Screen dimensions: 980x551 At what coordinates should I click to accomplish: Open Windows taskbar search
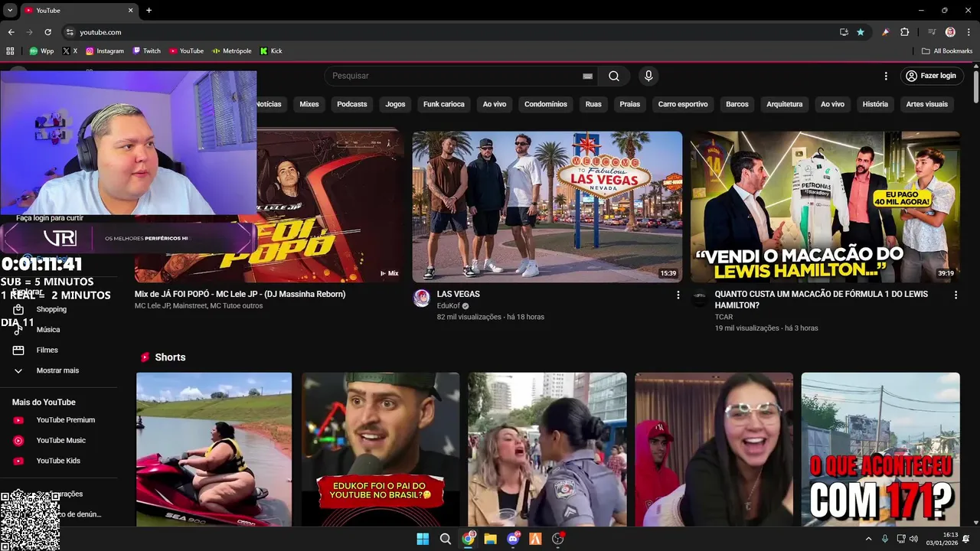click(445, 539)
